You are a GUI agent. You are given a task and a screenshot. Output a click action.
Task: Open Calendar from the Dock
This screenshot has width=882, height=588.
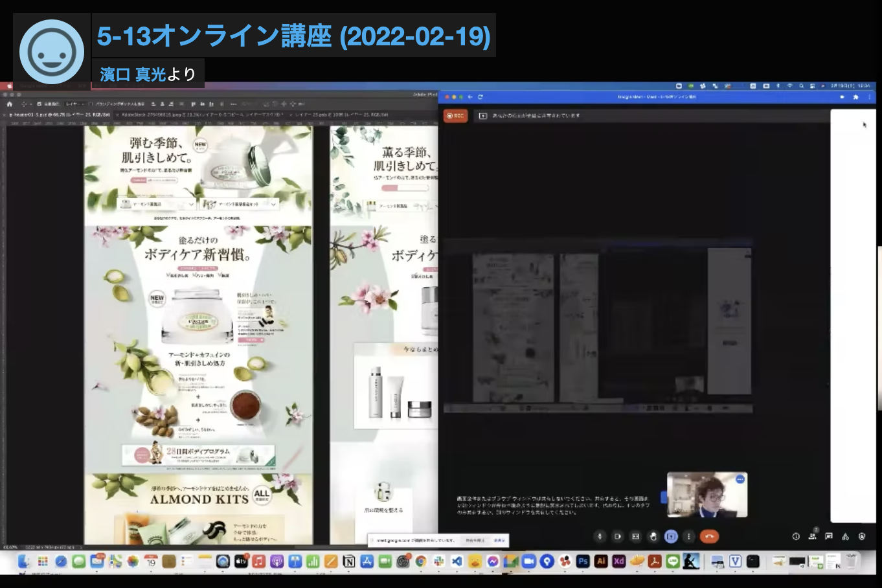click(x=151, y=561)
